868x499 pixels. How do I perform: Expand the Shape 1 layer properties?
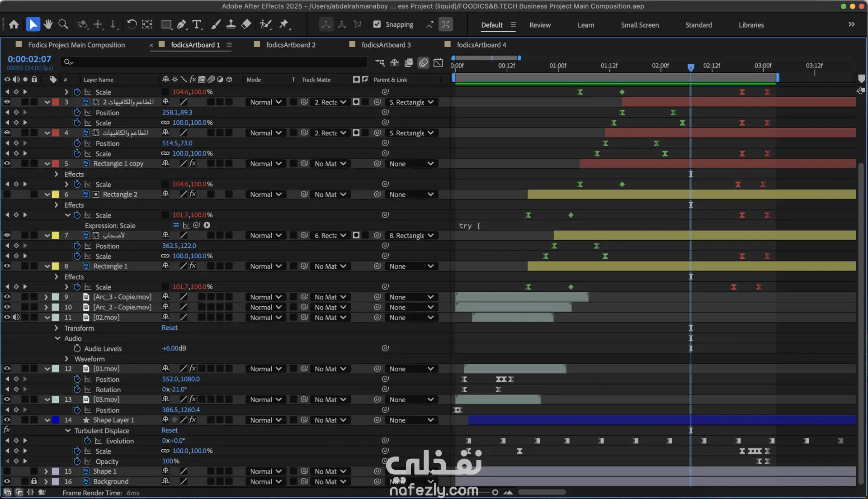46,471
